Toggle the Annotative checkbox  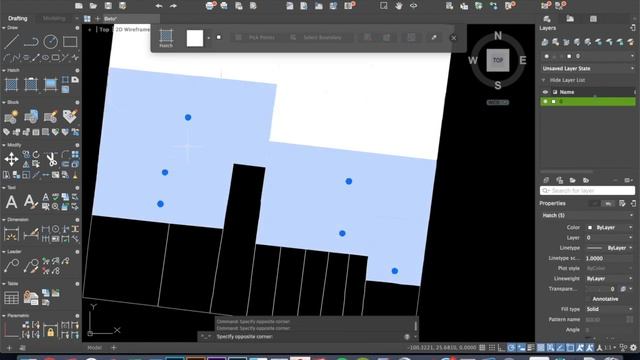pos(589,299)
